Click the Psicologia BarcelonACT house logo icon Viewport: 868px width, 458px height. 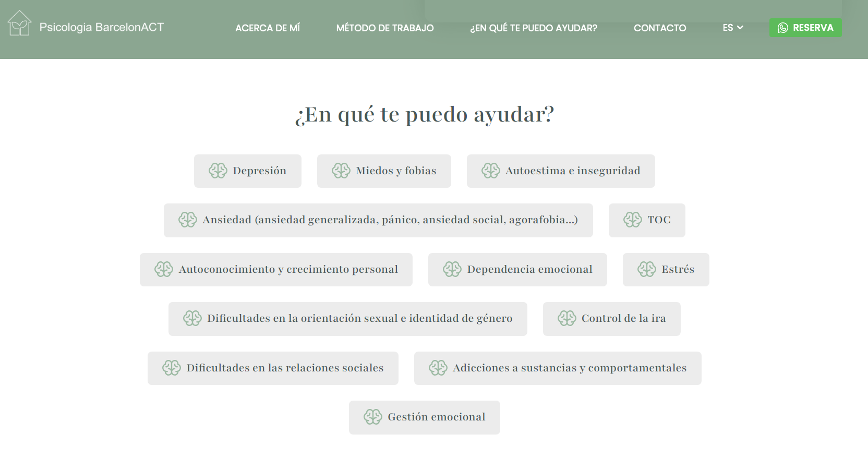pos(19,23)
